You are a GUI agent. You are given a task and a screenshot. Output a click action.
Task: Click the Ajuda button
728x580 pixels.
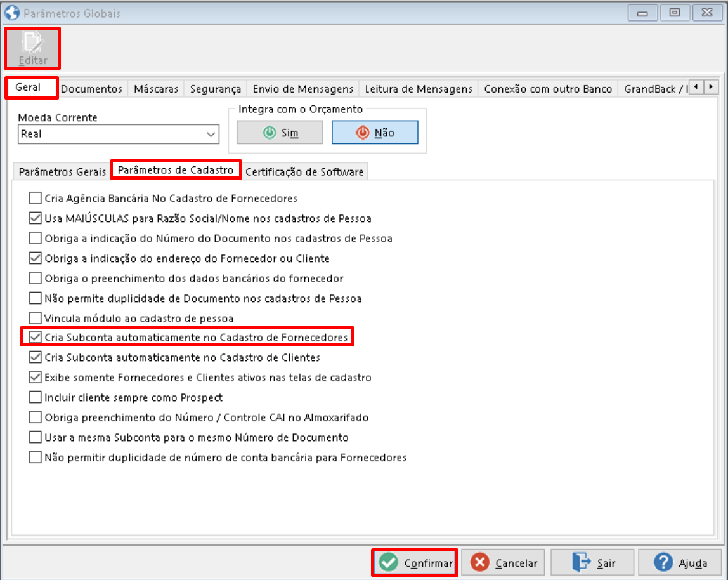click(x=680, y=562)
